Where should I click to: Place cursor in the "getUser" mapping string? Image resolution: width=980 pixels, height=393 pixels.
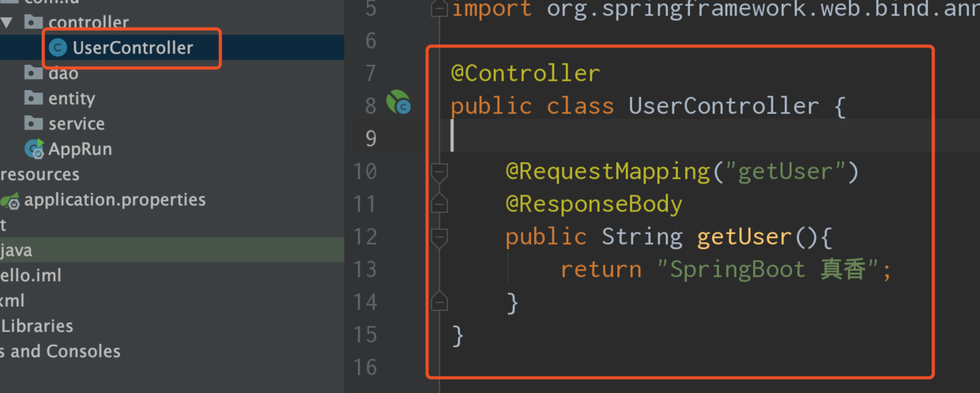[x=786, y=171]
